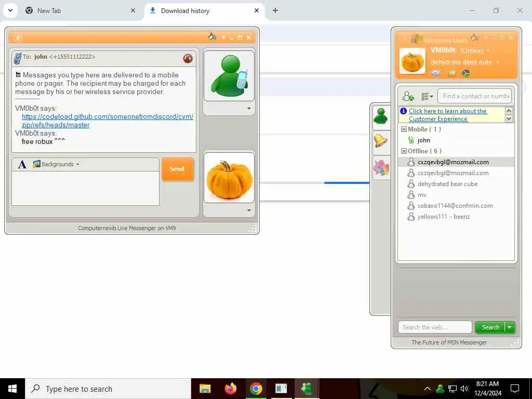Open the show menu arrow in chat title bar

223,37
